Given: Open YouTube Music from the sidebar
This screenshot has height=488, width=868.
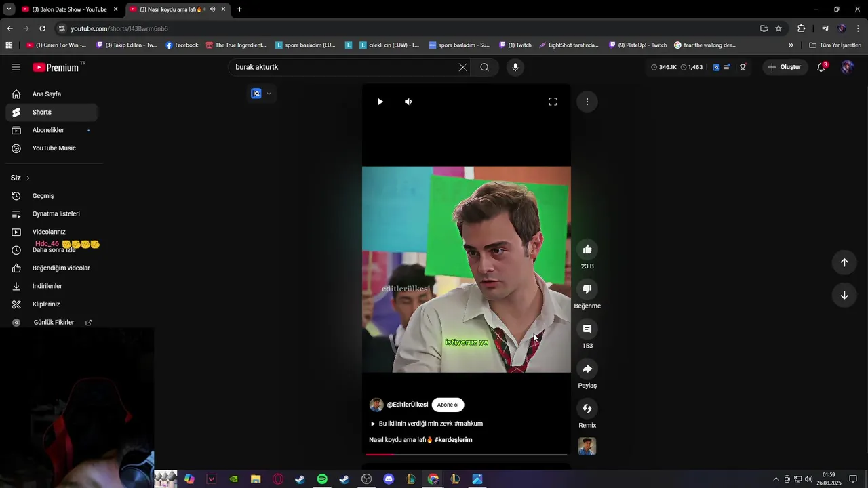Looking at the screenshot, I should [x=52, y=148].
